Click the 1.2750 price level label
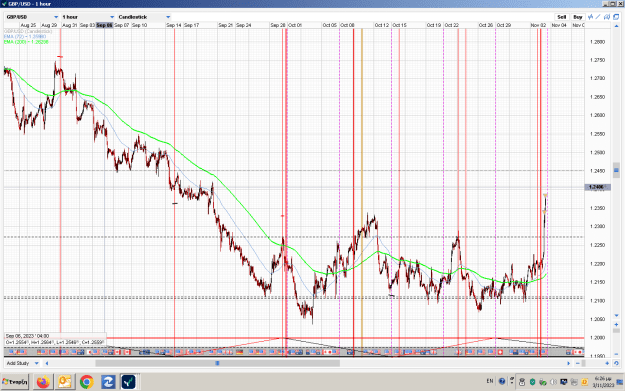 [597, 60]
